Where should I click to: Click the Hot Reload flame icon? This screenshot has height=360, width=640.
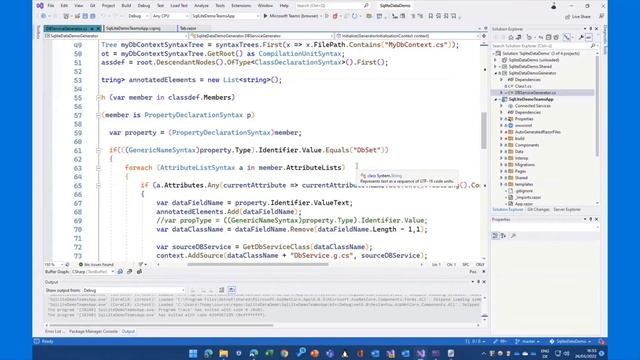pos(335,16)
